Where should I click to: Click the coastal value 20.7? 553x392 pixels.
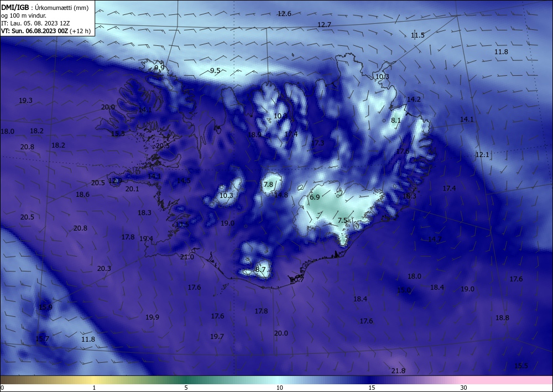pos(297,280)
